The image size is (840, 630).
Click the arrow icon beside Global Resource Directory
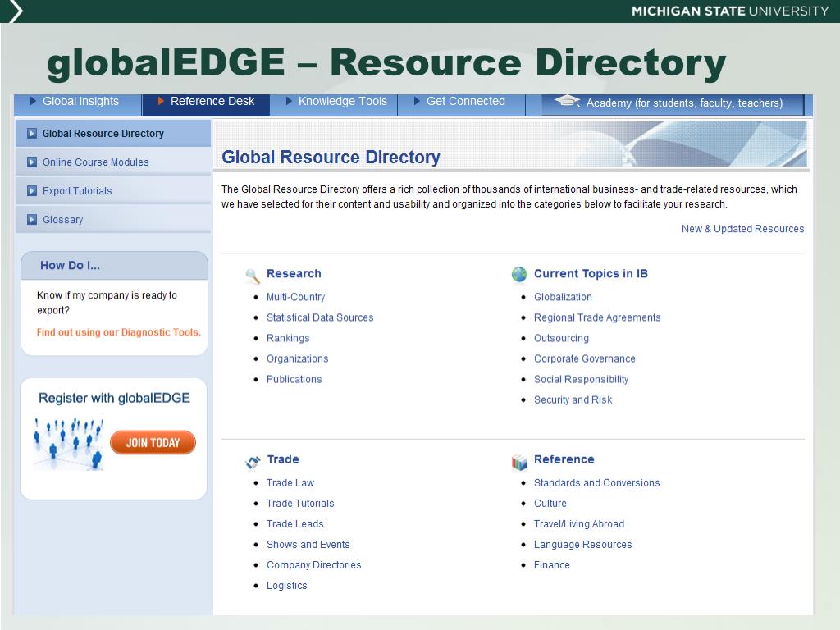32,134
